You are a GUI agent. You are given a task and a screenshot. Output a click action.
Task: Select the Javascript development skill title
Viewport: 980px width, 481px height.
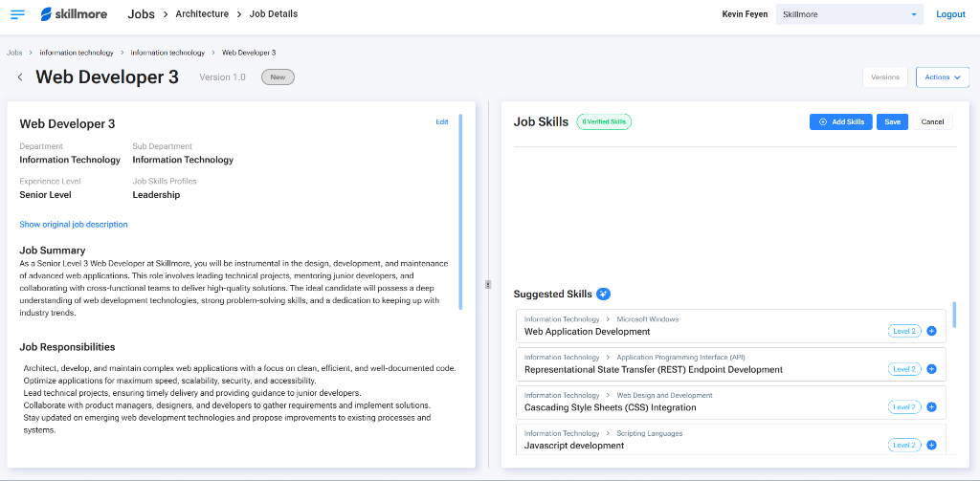[574, 446]
